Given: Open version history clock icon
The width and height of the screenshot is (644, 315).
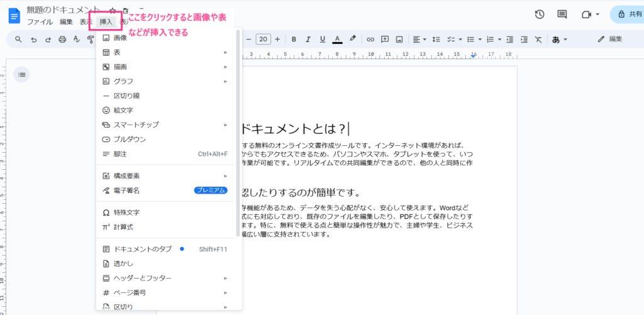Looking at the screenshot, I should pyautogui.click(x=539, y=14).
